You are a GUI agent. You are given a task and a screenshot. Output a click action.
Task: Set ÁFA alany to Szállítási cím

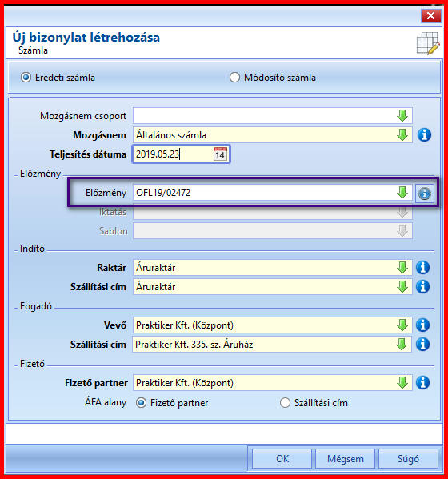285,402
